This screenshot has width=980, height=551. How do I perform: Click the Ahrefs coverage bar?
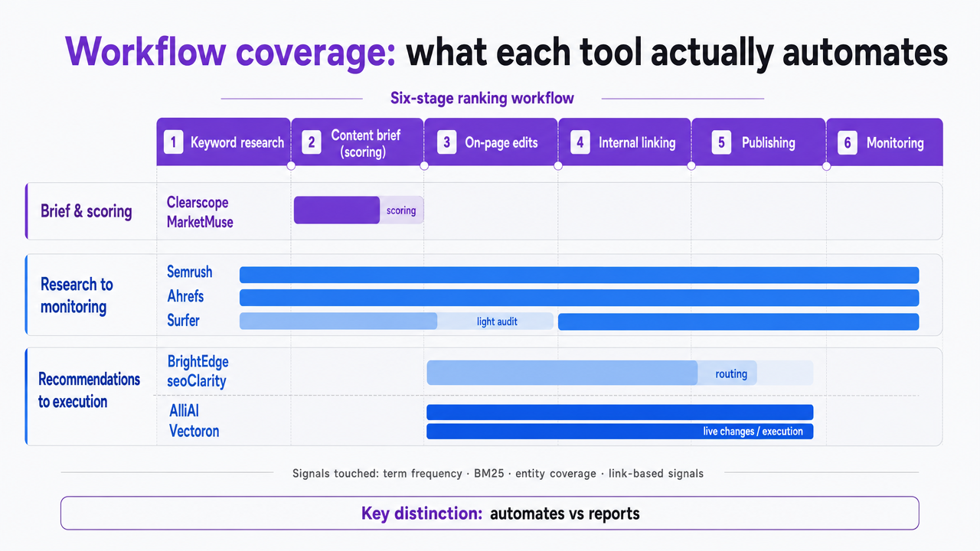click(579, 298)
